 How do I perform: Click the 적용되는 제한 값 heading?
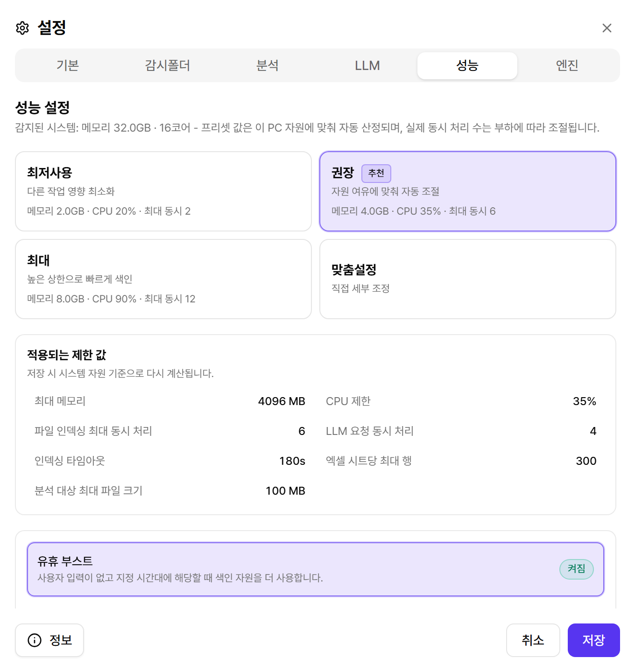pyautogui.click(x=67, y=355)
